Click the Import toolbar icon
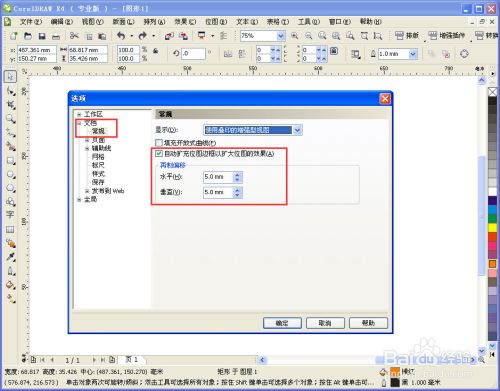This screenshot has width=500, height=391. tap(169, 36)
